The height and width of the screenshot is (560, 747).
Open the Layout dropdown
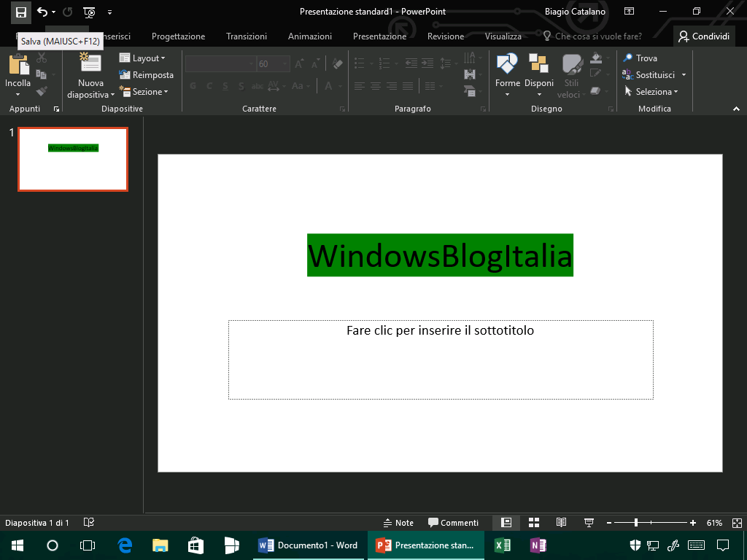pyautogui.click(x=142, y=58)
